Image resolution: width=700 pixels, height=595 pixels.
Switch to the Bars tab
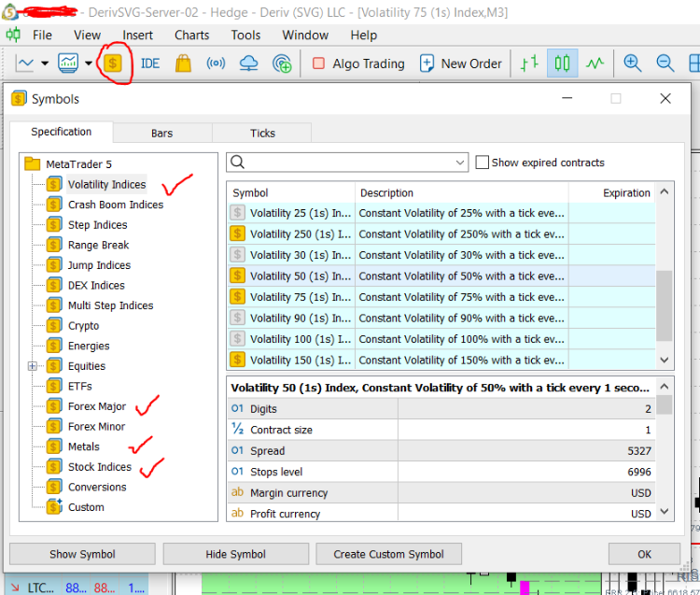161,134
